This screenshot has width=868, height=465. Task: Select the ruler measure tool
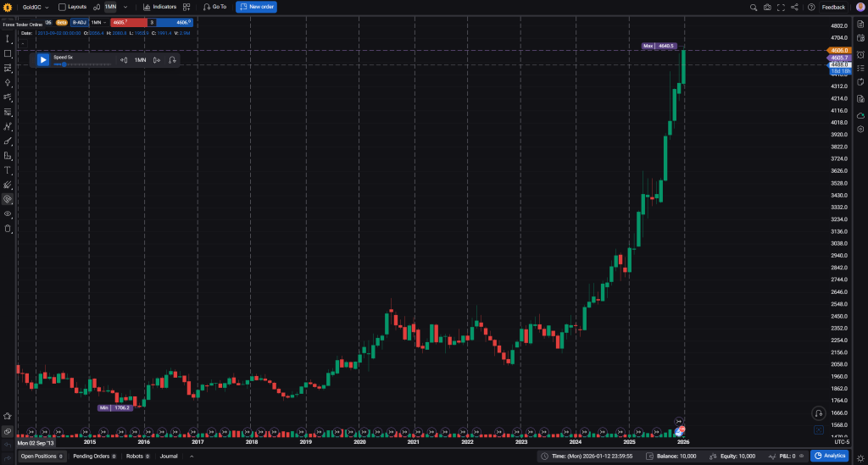pyautogui.click(x=7, y=156)
